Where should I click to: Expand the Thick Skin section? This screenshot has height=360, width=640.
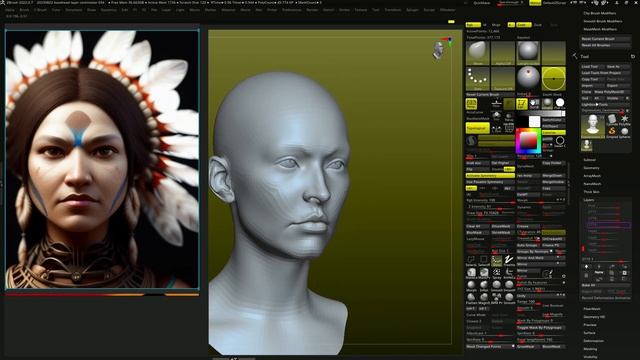591,192
